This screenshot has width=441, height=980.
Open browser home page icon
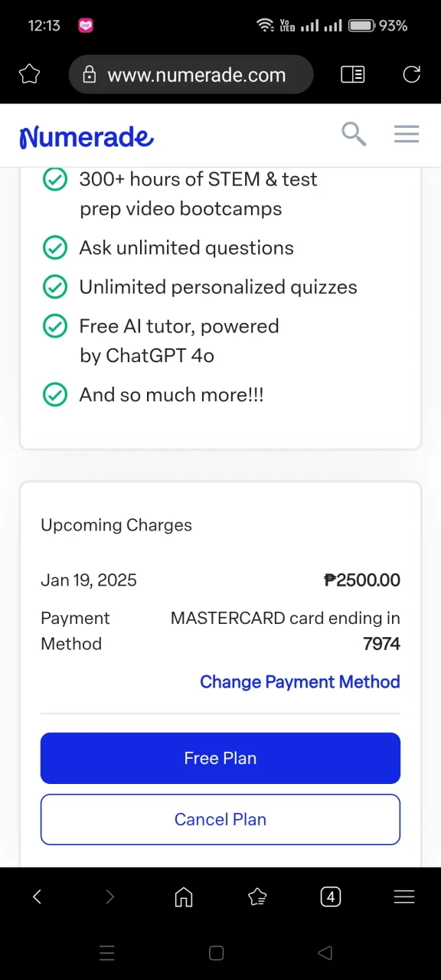coord(184,897)
